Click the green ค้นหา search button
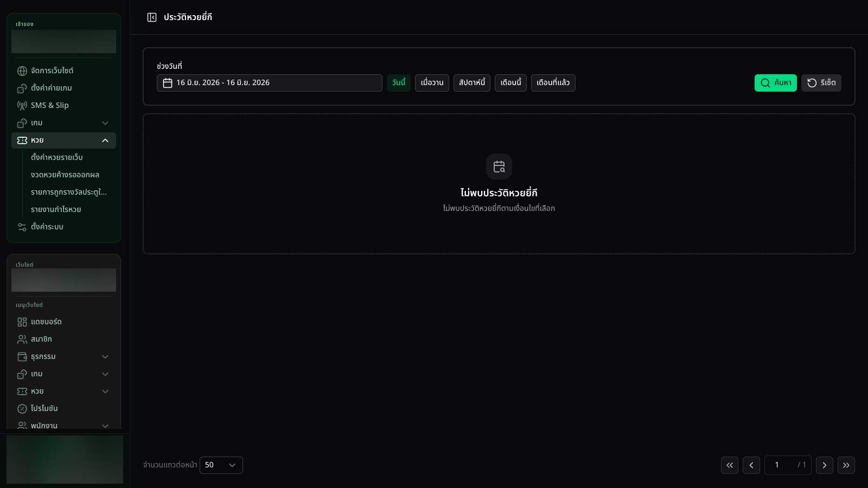 (776, 83)
